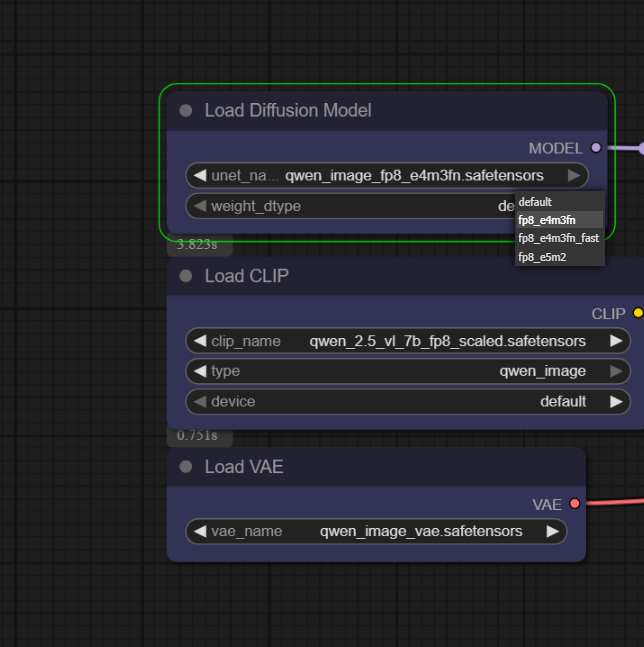Image resolution: width=644 pixels, height=647 pixels.
Task: Click the red VAE link wire
Action: 615,502
